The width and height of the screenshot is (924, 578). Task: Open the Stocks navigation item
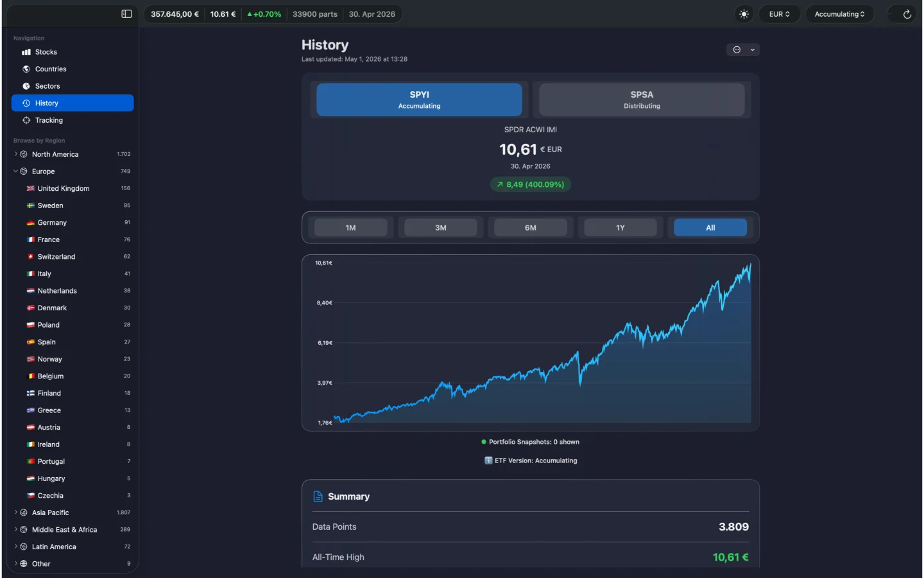point(73,52)
